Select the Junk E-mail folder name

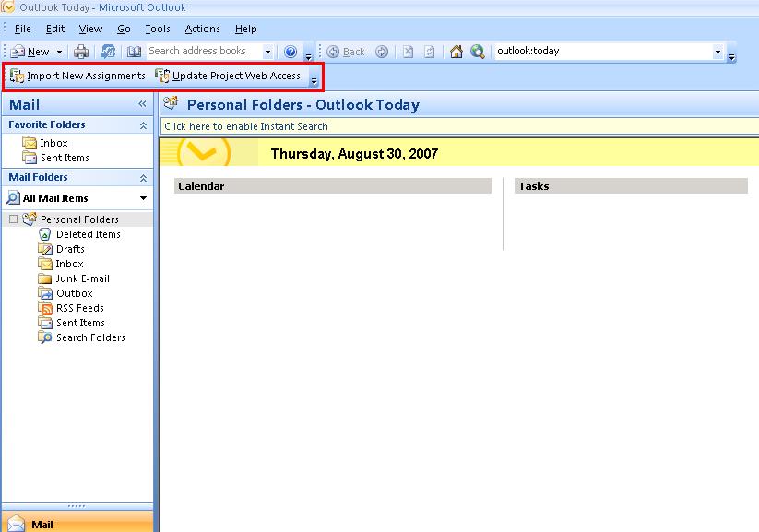coord(83,278)
